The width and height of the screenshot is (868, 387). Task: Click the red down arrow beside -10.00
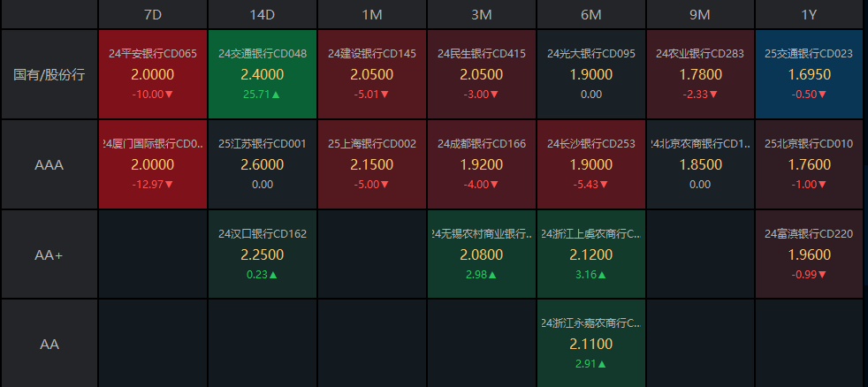[169, 95]
